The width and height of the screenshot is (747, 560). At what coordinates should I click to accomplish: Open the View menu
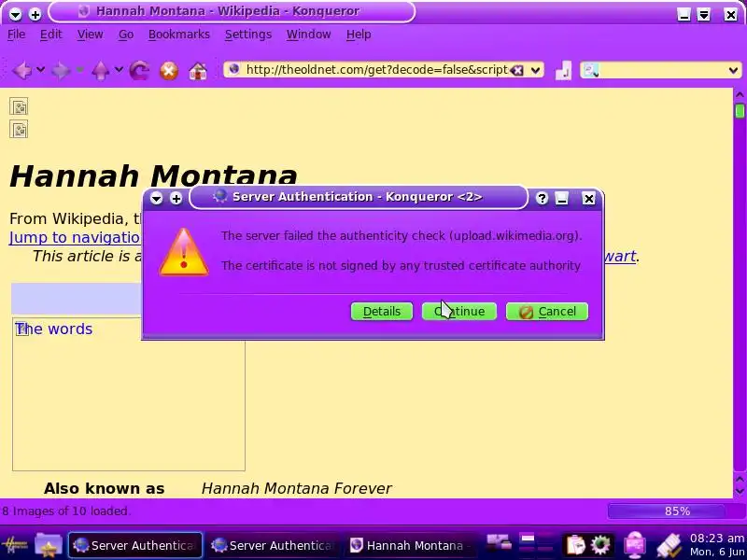(90, 35)
